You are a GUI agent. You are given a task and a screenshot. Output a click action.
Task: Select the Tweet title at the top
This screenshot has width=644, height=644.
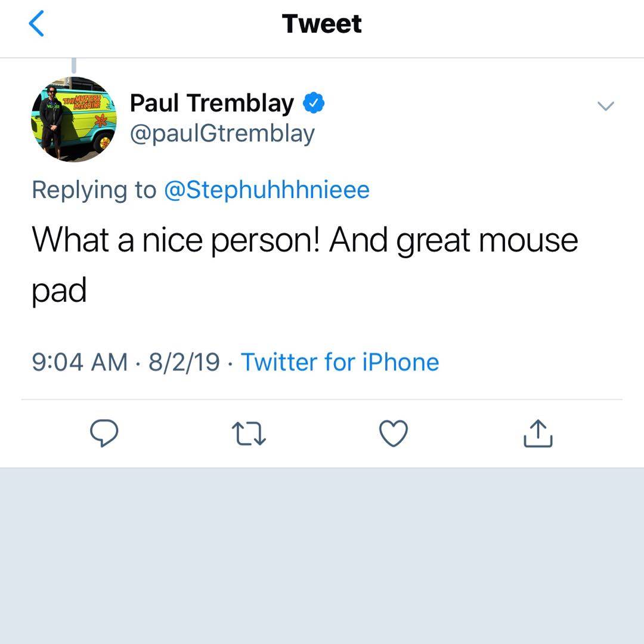322,23
